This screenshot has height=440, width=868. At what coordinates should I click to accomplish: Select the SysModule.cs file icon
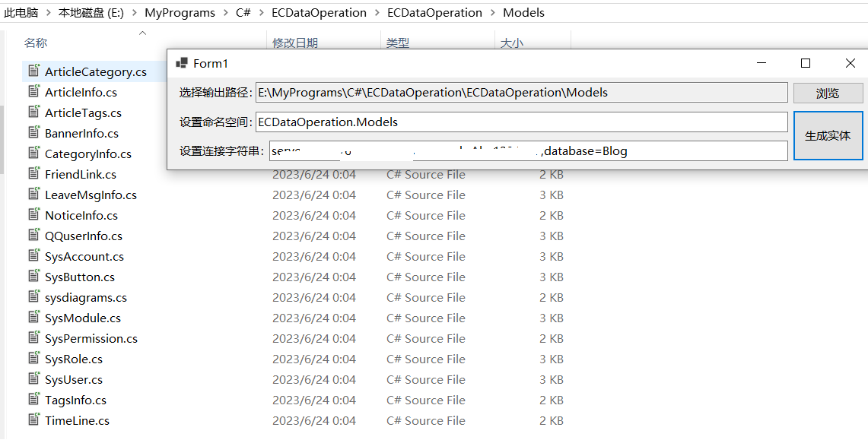pos(34,316)
